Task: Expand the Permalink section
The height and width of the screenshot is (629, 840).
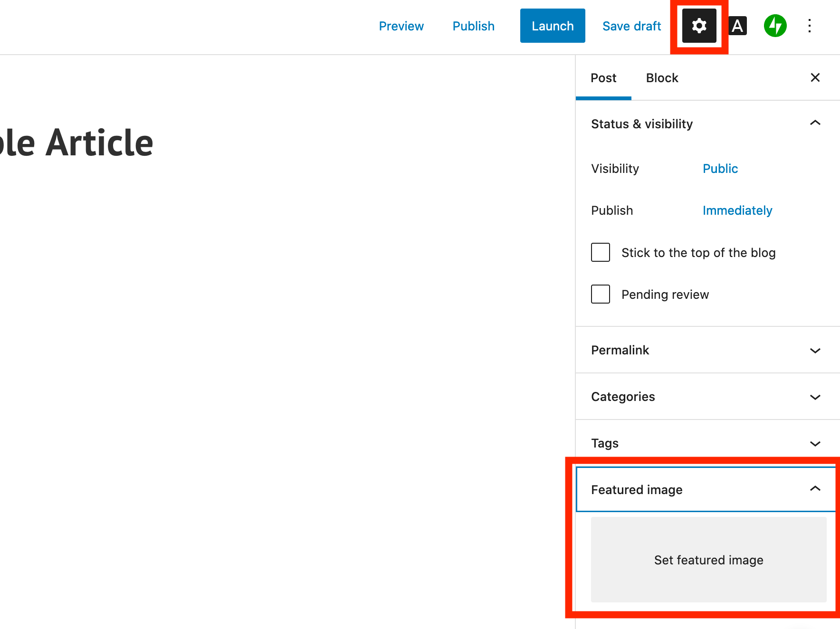Action: click(x=815, y=350)
